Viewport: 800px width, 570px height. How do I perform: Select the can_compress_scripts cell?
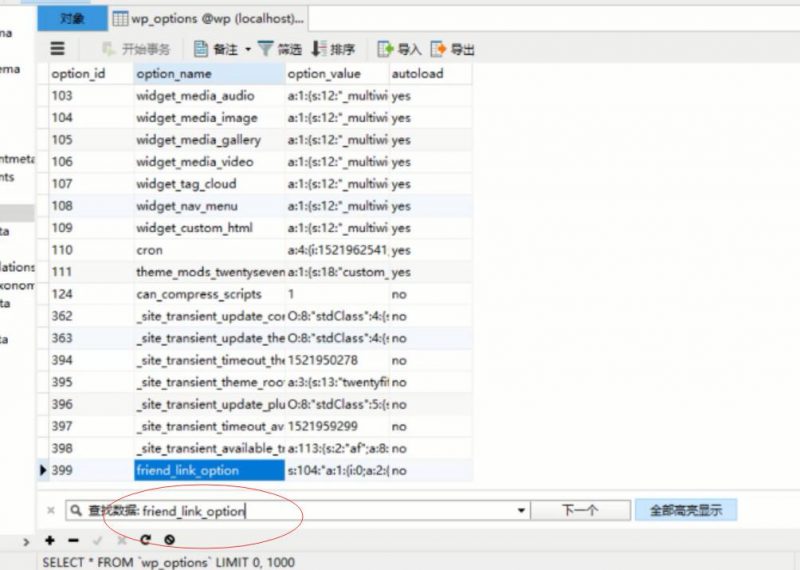point(209,294)
